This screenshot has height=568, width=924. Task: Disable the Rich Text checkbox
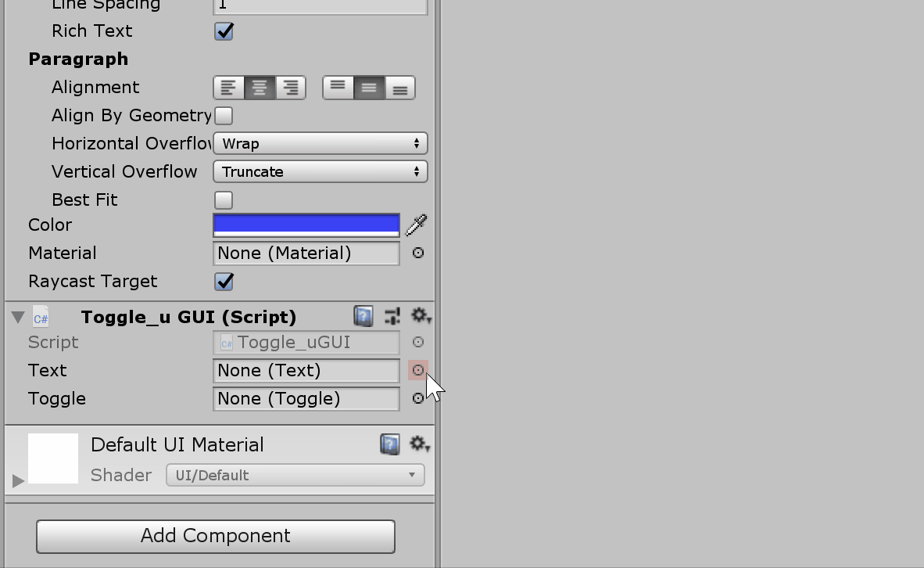pyautogui.click(x=224, y=31)
